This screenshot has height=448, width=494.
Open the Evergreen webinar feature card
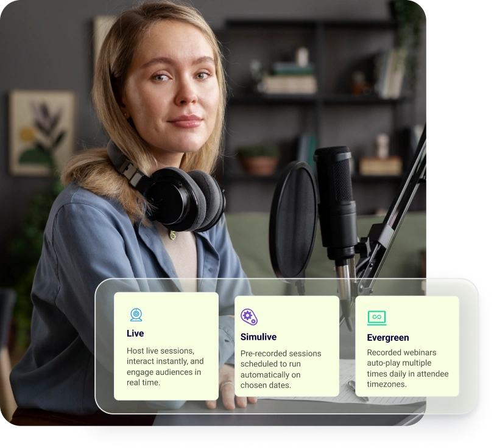pos(408,347)
